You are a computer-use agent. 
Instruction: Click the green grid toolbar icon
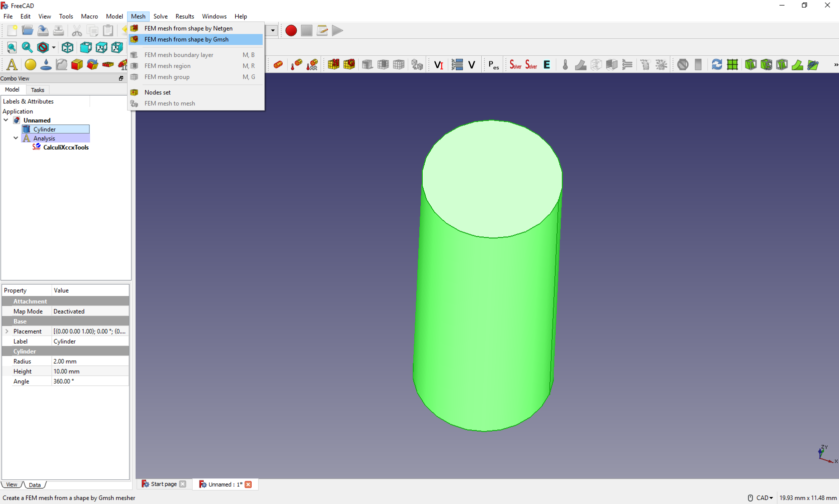tap(732, 64)
